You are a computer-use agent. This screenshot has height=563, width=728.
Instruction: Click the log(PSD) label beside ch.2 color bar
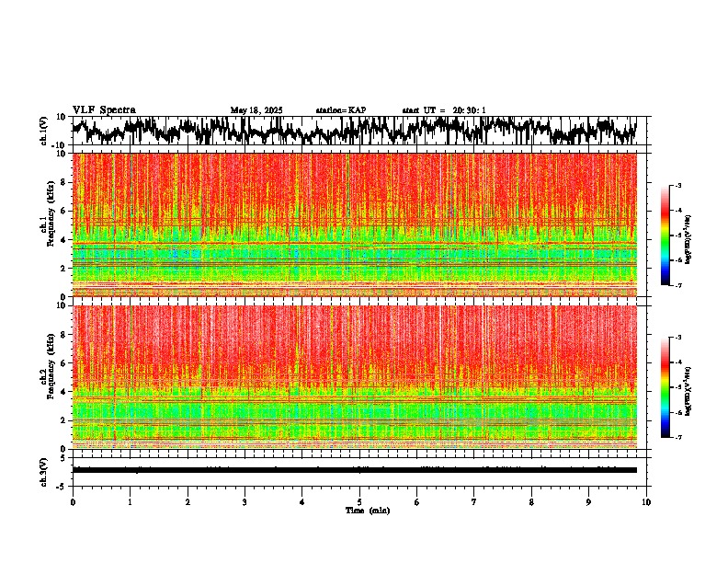pos(688,391)
